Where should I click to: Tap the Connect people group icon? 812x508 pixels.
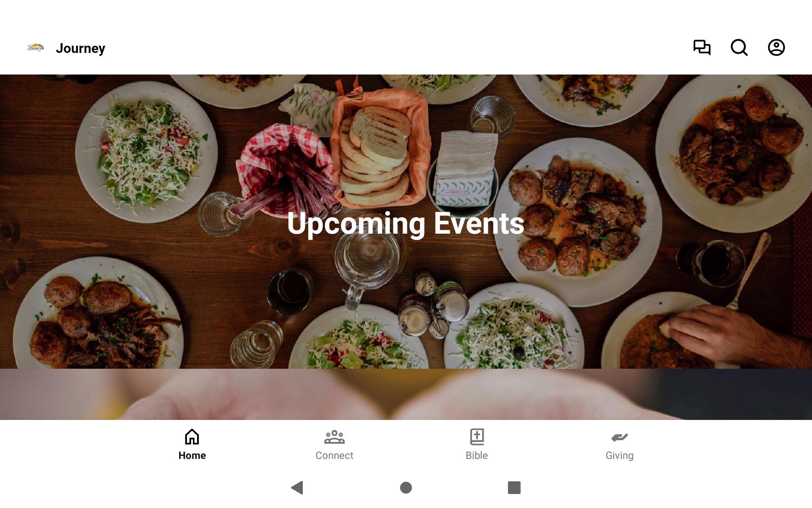335,437
